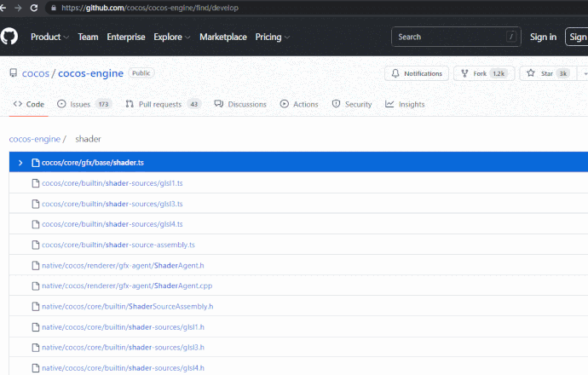Switch to the Code tab
This screenshot has height=375, width=588.
[x=28, y=104]
